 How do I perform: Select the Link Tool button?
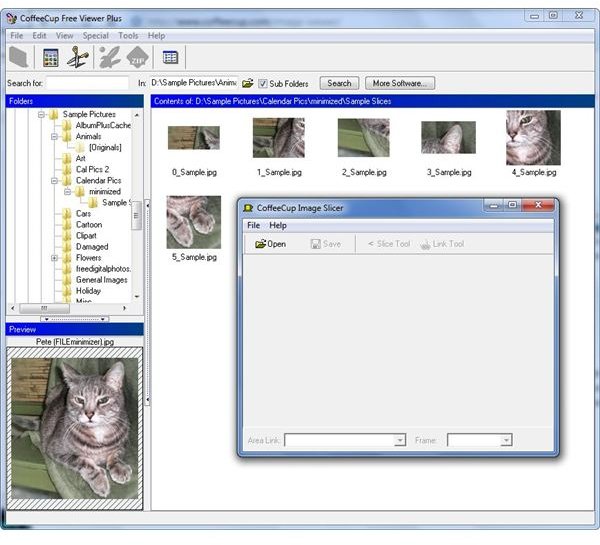click(x=442, y=244)
